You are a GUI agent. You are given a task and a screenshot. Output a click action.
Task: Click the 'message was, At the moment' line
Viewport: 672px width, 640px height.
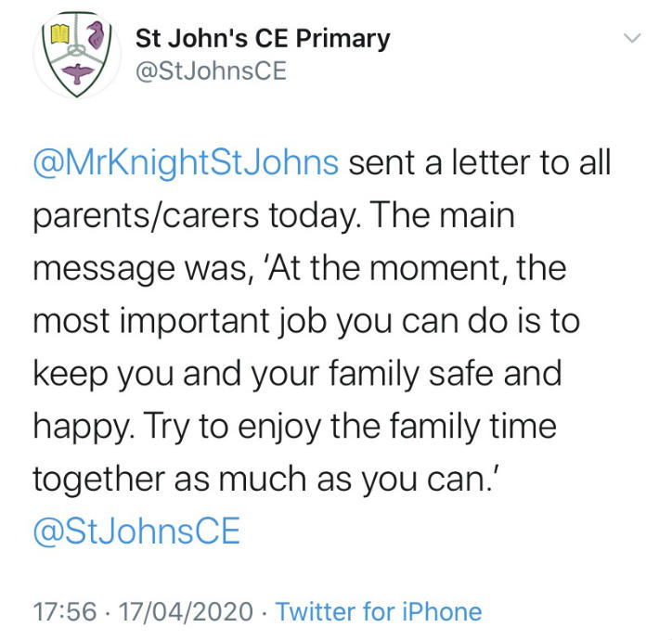(x=300, y=269)
